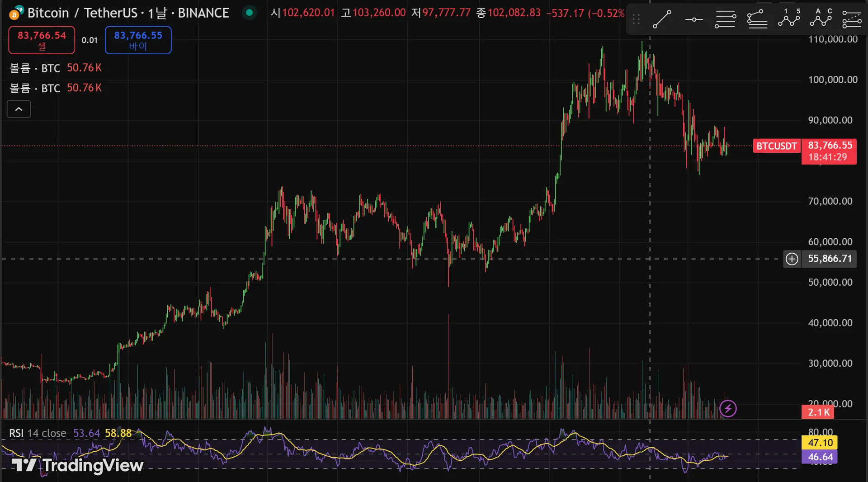Click the green market status dot
Viewport: 868px width, 482px height.
coord(249,13)
